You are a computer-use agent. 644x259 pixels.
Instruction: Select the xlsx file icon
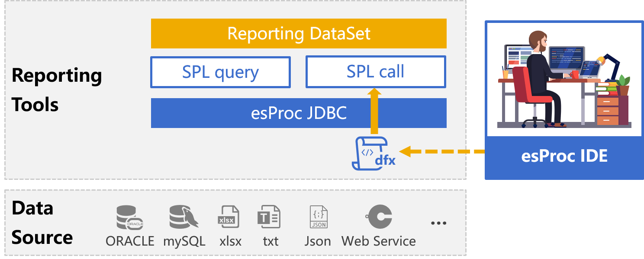228,217
